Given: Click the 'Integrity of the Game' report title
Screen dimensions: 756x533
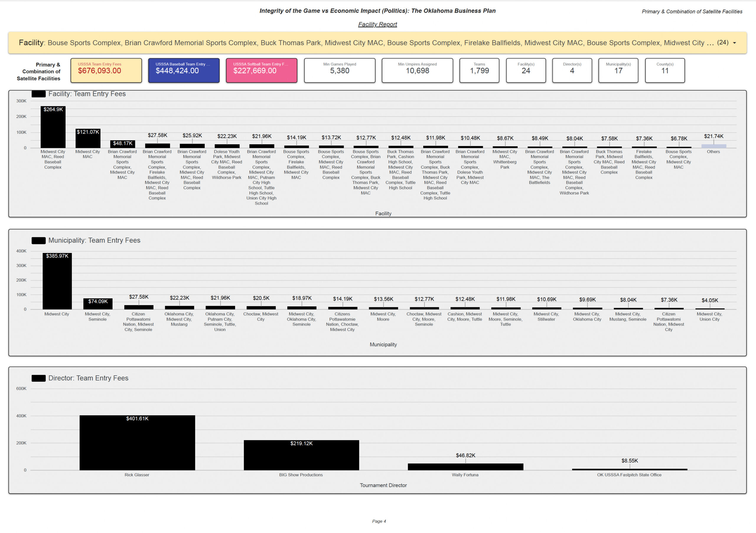Looking at the screenshot, I should click(377, 11).
